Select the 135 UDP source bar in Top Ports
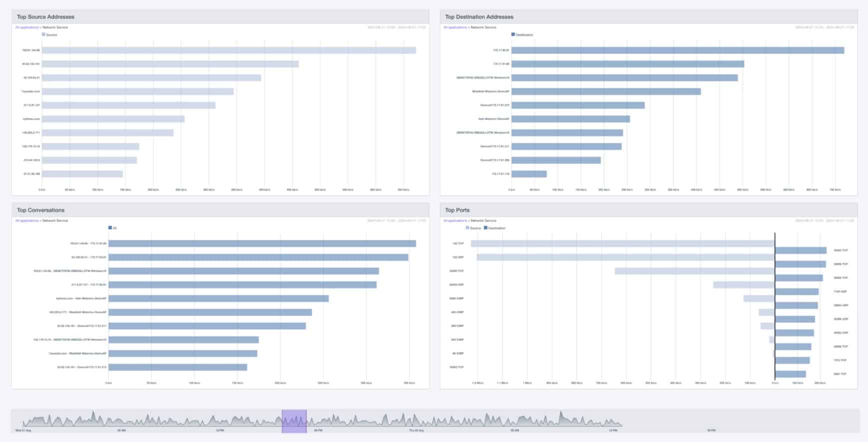868x442 pixels. [x=626, y=257]
